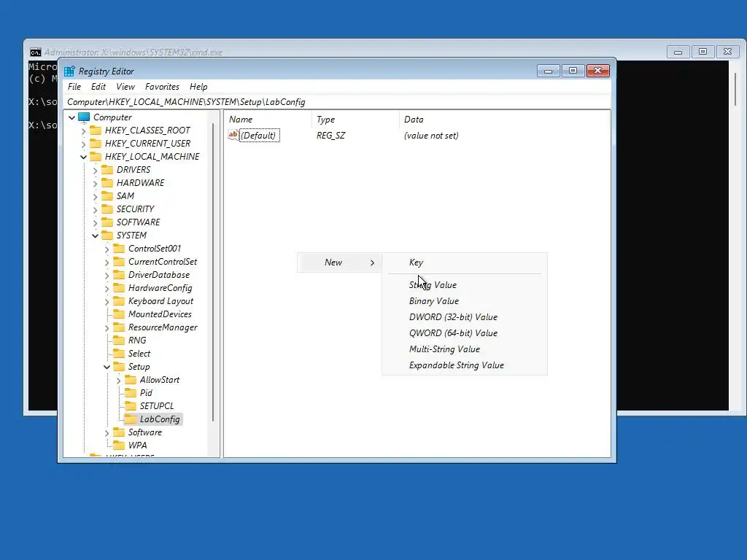Click the CurrentControlSet folder icon
This screenshot has height=560, width=747.
click(x=119, y=262)
